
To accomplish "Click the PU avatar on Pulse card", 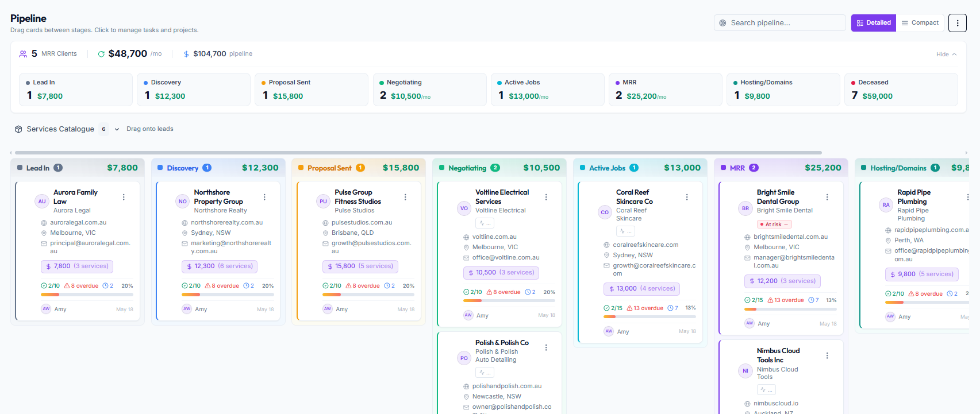I will coord(323,202).
